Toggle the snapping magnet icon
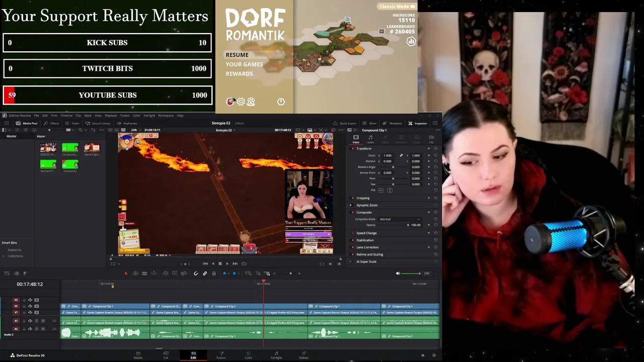The image size is (644, 362). [x=196, y=274]
